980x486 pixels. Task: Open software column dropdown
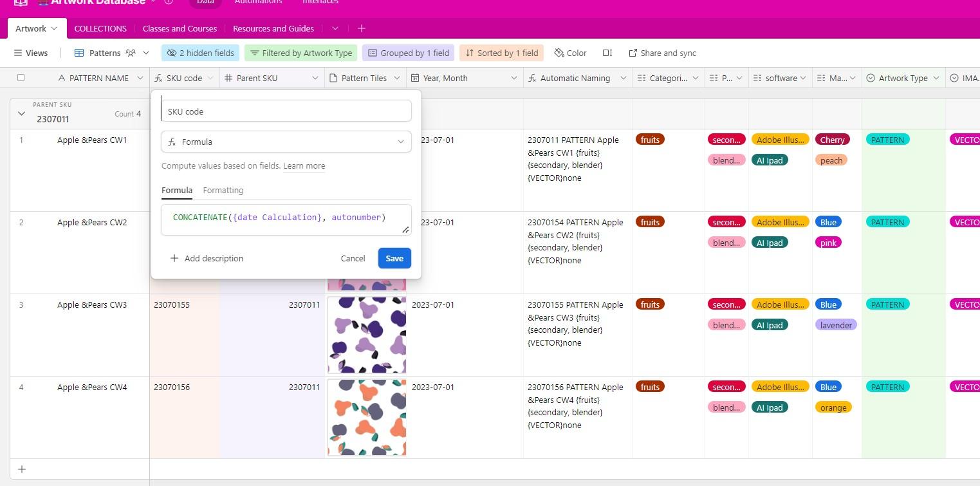click(803, 78)
